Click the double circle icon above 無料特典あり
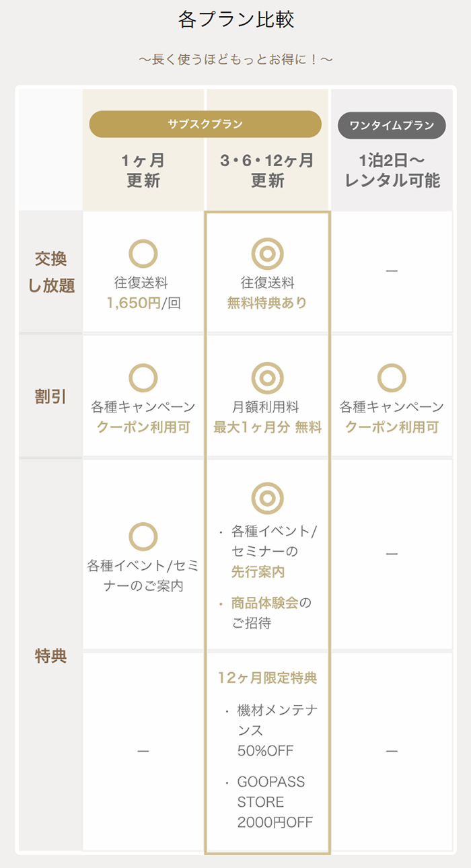The width and height of the screenshot is (471, 868). click(x=267, y=254)
